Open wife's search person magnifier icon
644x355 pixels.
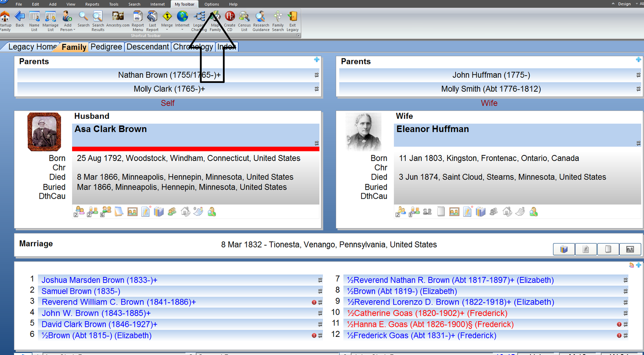(534, 211)
